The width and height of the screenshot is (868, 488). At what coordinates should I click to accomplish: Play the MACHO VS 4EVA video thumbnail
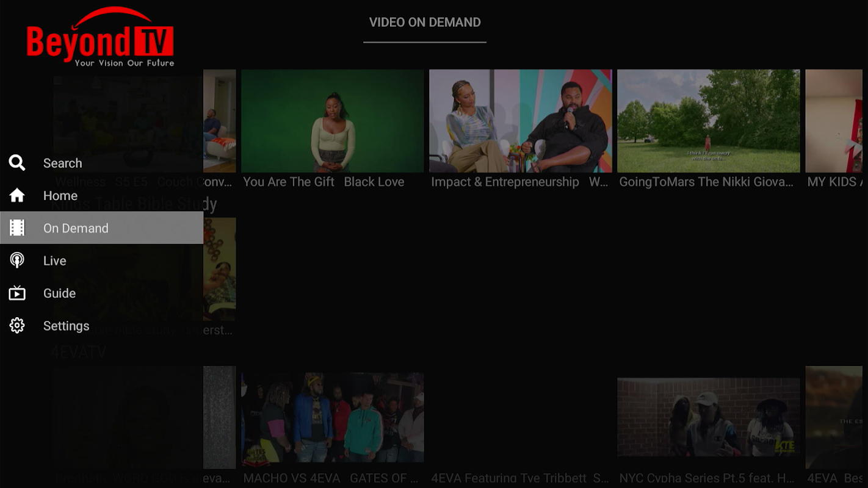tap(333, 418)
